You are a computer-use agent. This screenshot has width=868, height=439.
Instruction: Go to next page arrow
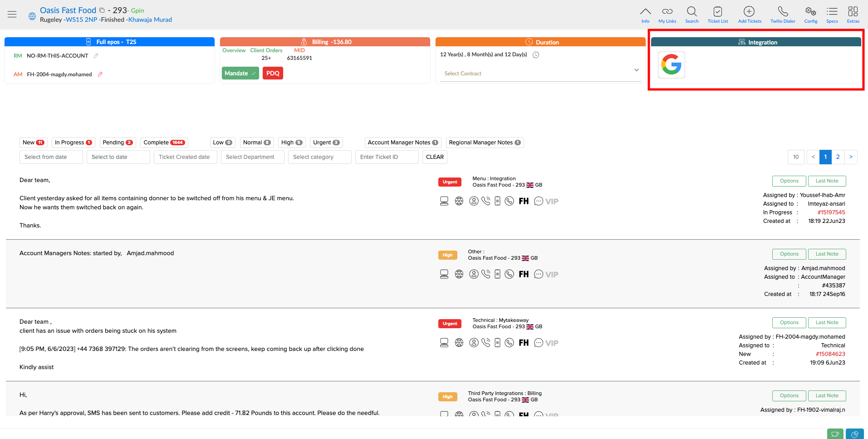click(851, 157)
